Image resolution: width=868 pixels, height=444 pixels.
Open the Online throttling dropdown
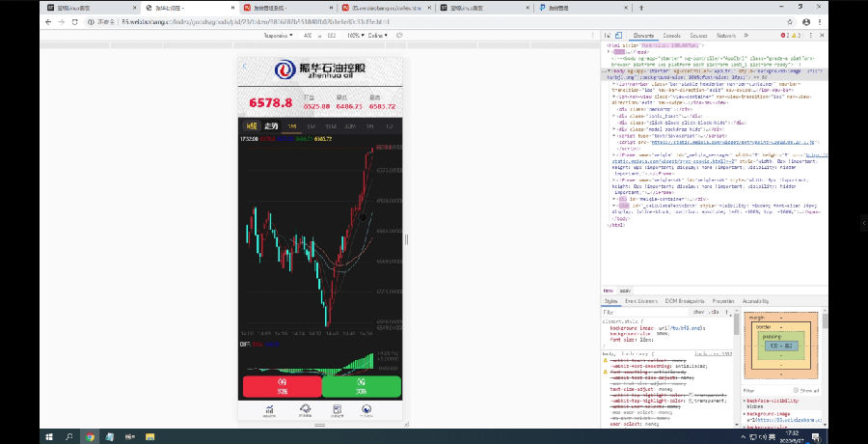point(377,36)
